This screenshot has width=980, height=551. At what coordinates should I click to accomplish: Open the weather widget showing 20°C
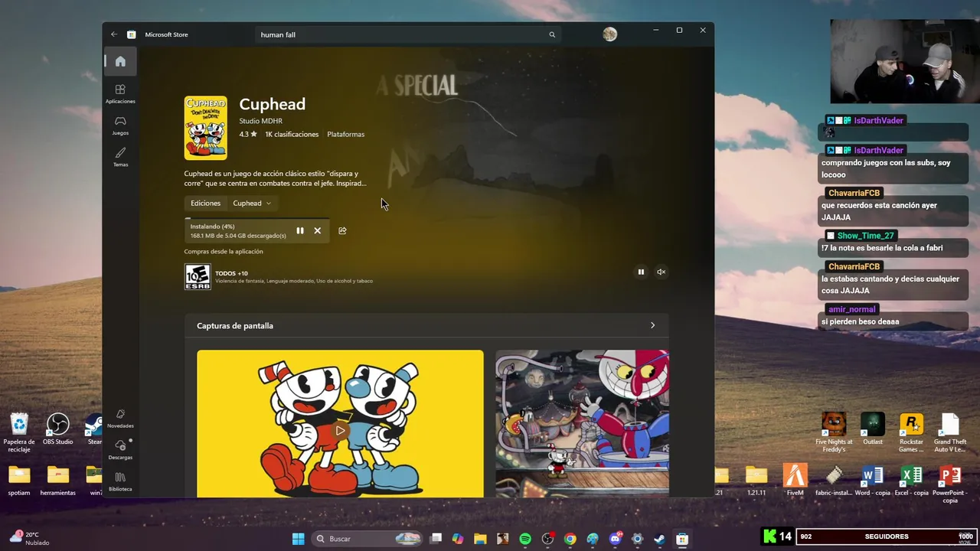coord(31,538)
